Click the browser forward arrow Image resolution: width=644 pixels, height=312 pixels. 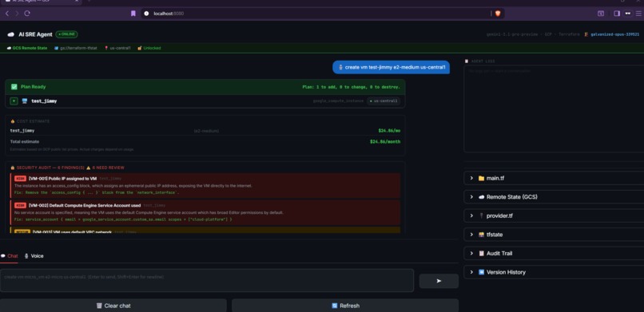tap(17, 14)
